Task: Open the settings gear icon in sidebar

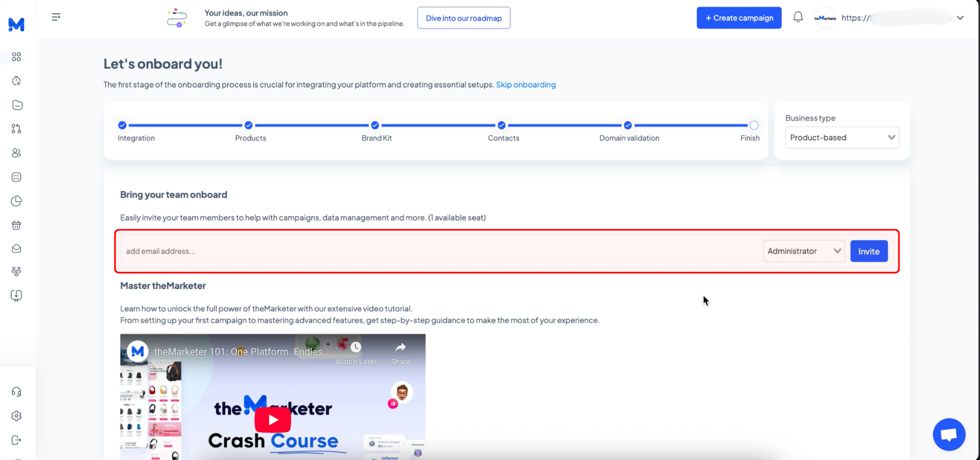Action: (16, 416)
